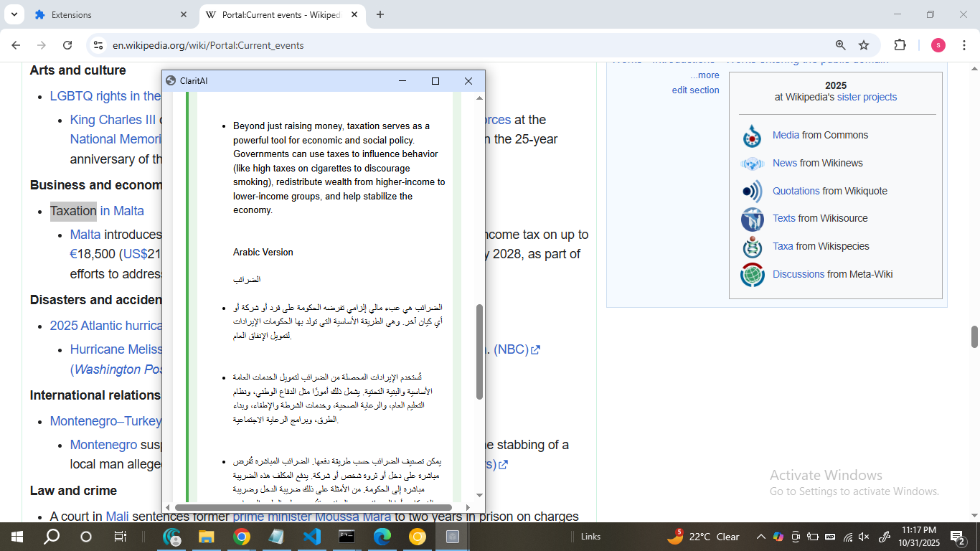Open File Explorer from taskbar
This screenshot has height=551, width=980.
click(207, 537)
